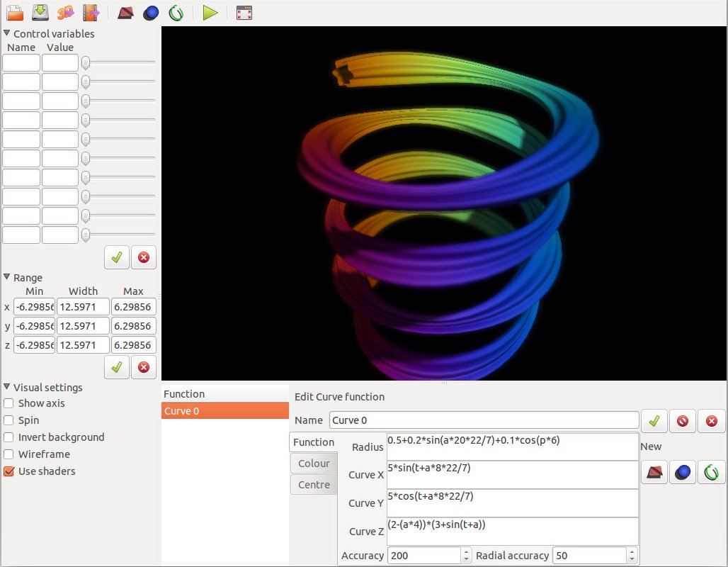Switch to the Colour tab
Viewport: 728px width, 567px height.
point(314,464)
